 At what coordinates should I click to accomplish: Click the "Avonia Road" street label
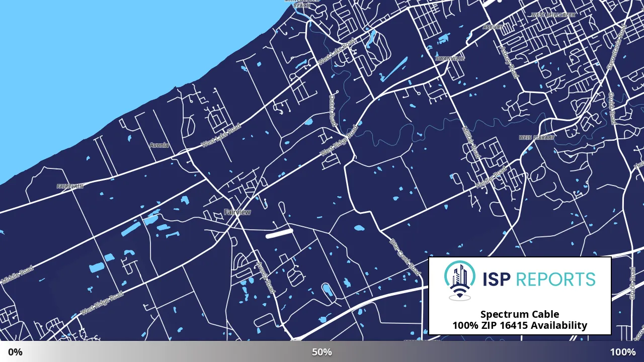(266, 278)
